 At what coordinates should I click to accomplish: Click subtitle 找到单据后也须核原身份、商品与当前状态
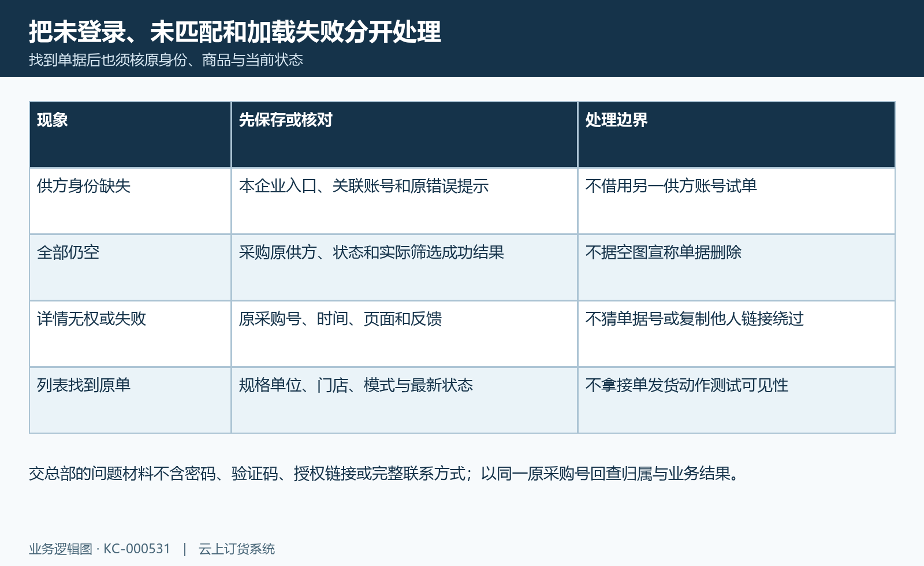pyautogui.click(x=166, y=60)
